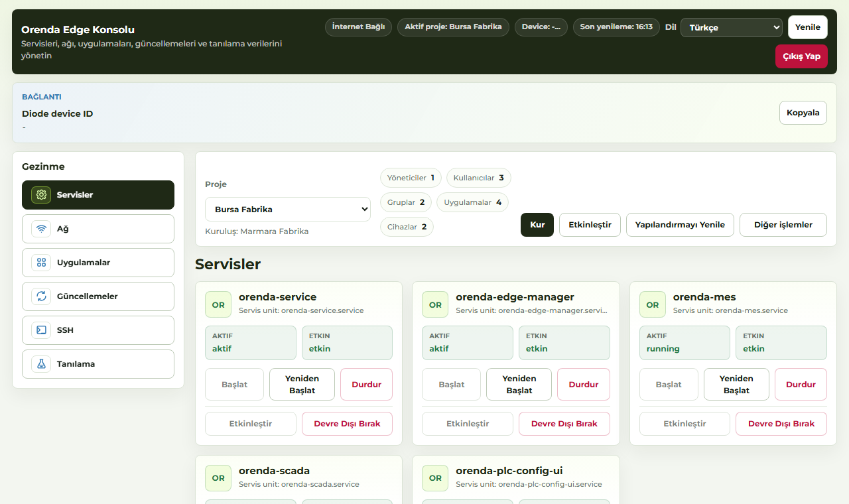849x504 pixels.
Task: Click the Son yenileme: 16:13 pill
Action: tap(616, 27)
